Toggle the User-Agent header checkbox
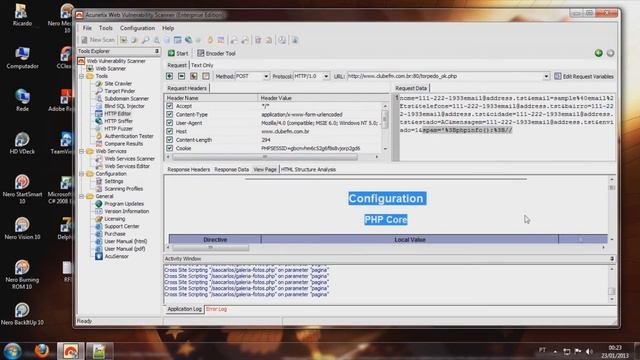The width and height of the screenshot is (640, 360). point(169,123)
